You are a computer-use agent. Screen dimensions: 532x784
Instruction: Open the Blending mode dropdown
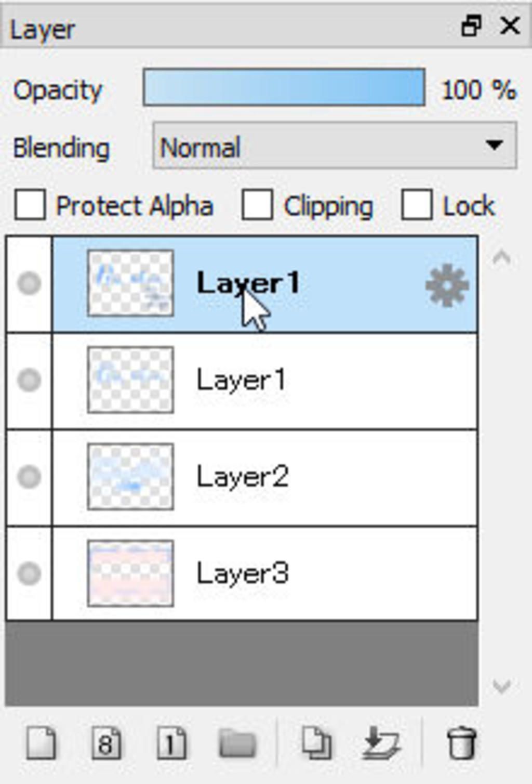(x=335, y=146)
